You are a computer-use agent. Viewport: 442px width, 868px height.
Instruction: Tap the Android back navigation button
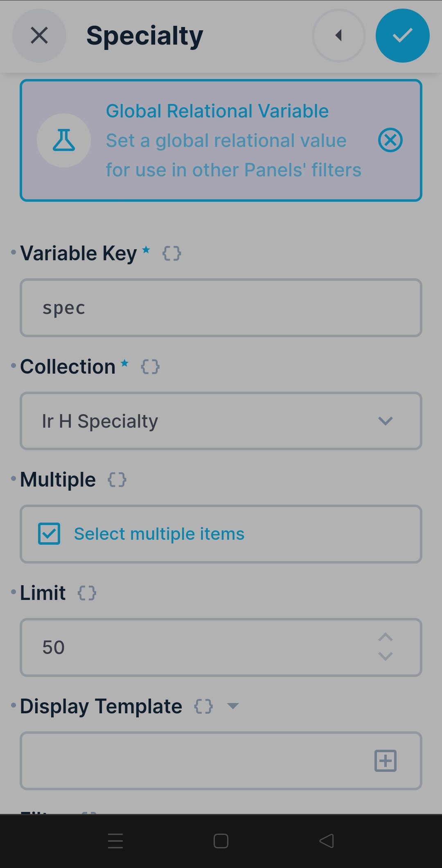326,841
